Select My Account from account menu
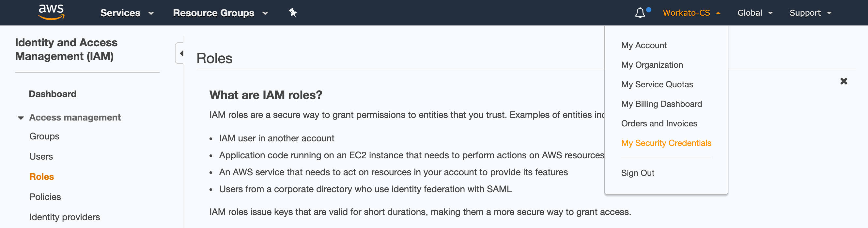 pyautogui.click(x=643, y=45)
